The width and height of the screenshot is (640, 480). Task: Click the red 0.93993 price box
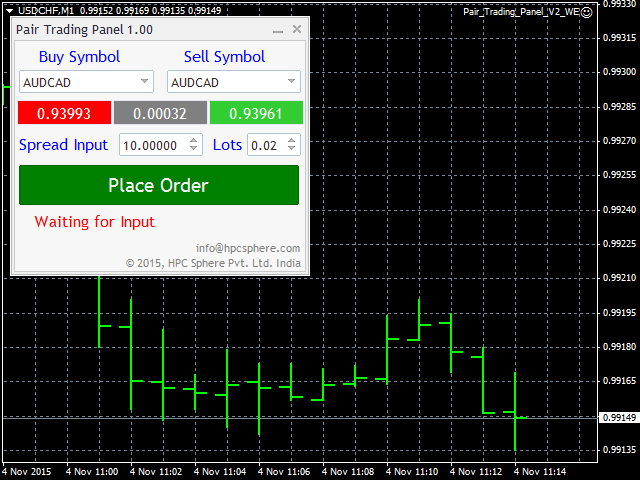(x=64, y=113)
